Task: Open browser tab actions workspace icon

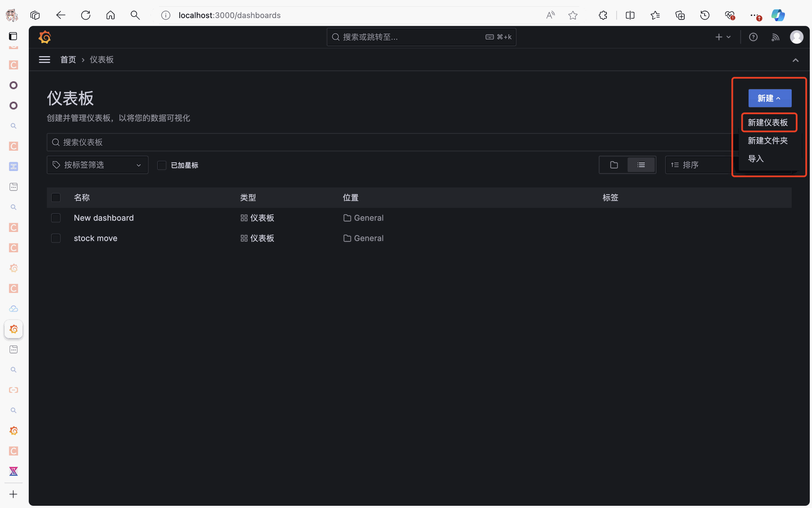Action: pos(35,15)
